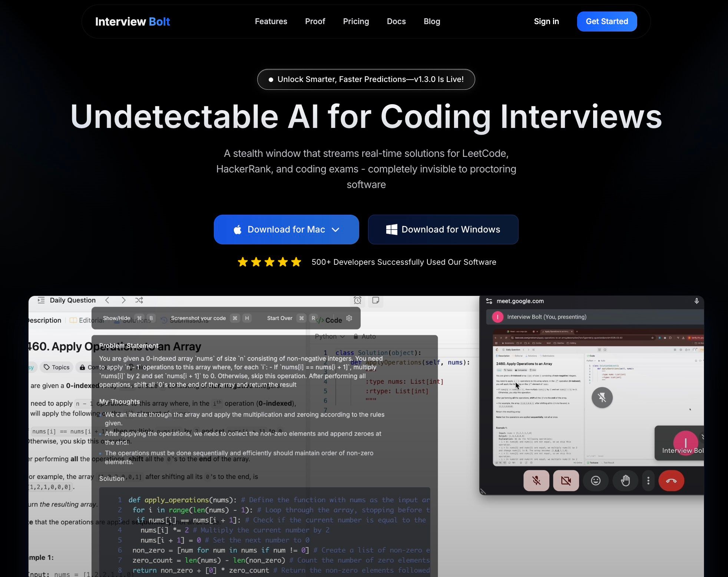Open the Features nav menu item
Screen dimensions: 728x577
coord(271,22)
